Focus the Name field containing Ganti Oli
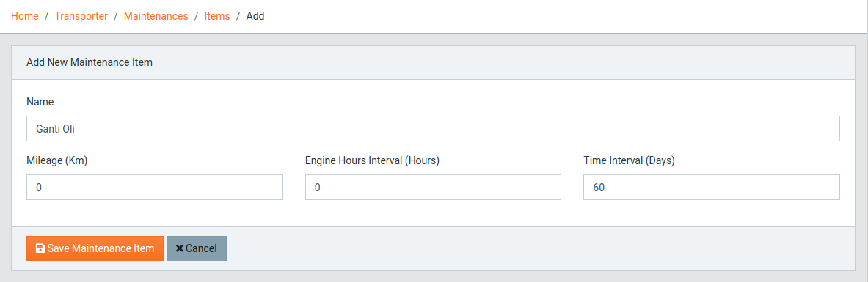Image resolution: width=868 pixels, height=282 pixels. click(433, 129)
